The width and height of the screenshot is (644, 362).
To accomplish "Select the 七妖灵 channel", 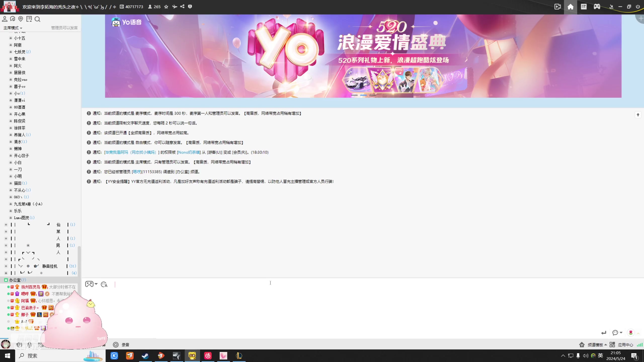I will (20, 52).
